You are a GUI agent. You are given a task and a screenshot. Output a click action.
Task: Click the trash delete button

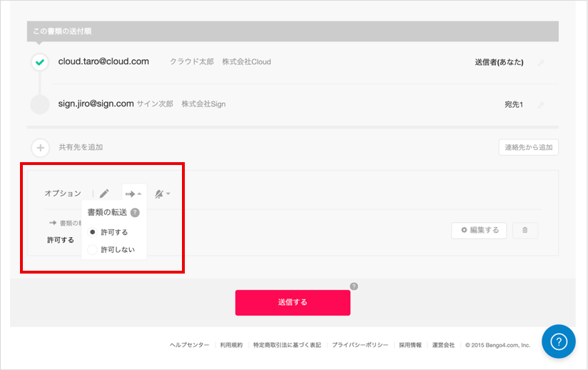[x=525, y=231]
